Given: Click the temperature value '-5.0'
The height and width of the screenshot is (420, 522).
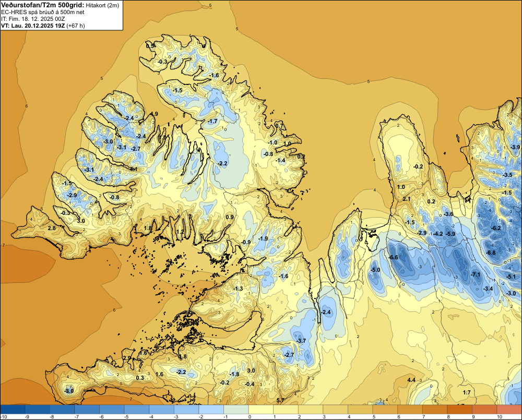Looking at the screenshot, I should tap(375, 270).
